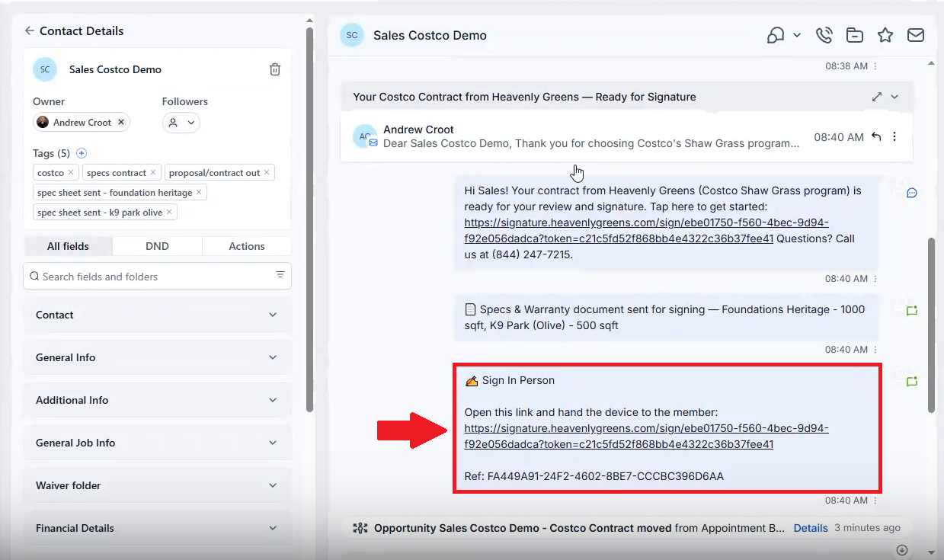944x560 pixels.
Task: Switch to the Actions tab
Action: pos(247,246)
